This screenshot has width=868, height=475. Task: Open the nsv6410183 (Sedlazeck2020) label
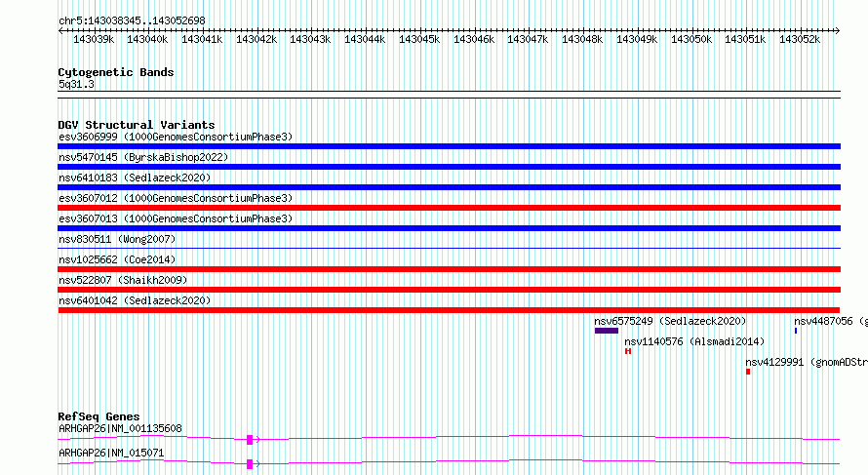[135, 178]
